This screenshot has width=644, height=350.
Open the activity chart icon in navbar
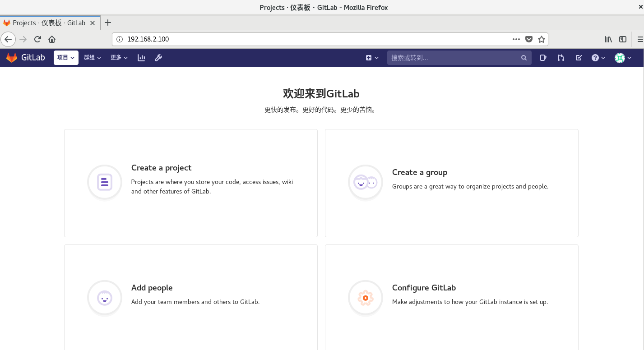[141, 58]
